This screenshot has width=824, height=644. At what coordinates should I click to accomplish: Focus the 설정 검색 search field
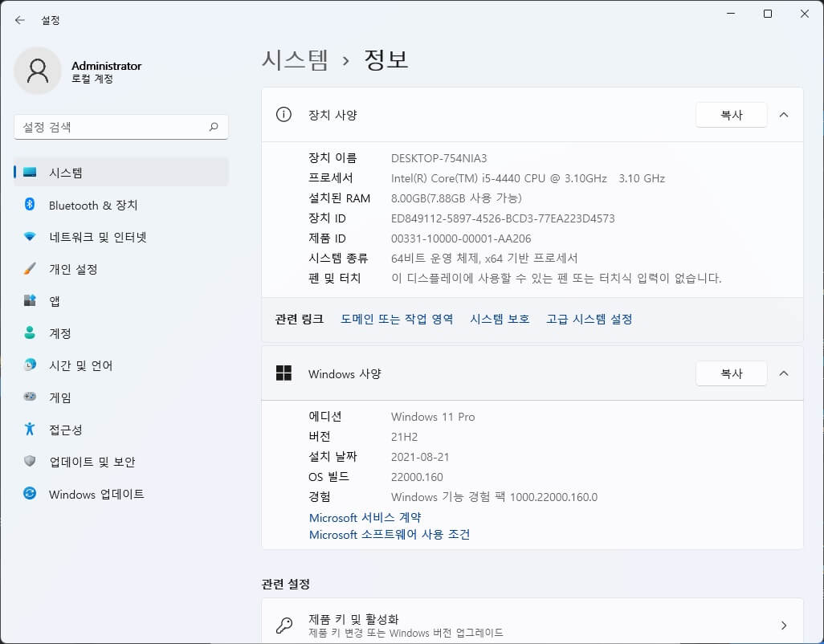121,127
